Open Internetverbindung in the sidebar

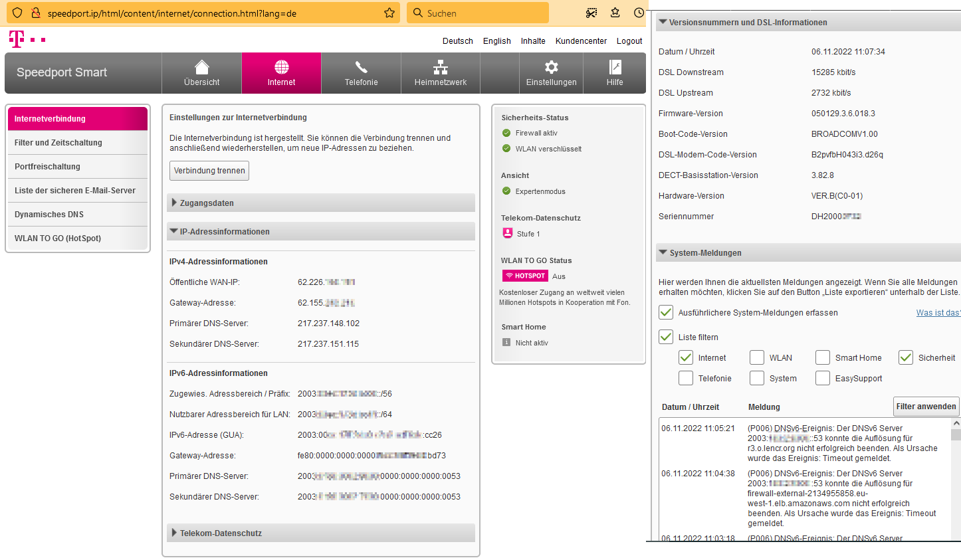point(78,118)
